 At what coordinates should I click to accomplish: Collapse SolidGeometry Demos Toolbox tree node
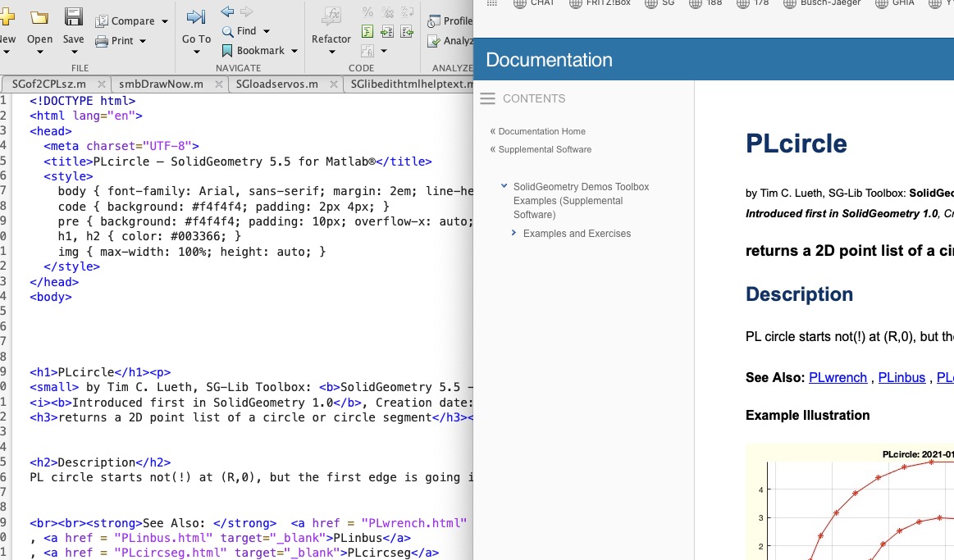[504, 187]
